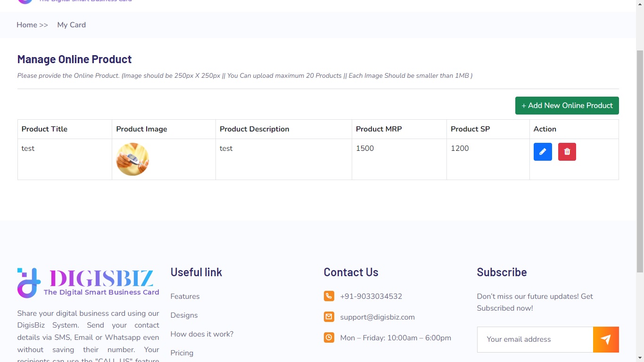
Task: Click the Product Title column header
Action: (x=44, y=129)
